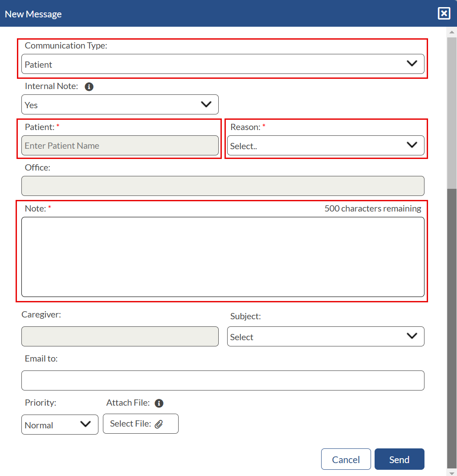457x476 pixels.
Task: Click the Communication Type chevron arrow
Action: [411, 64]
